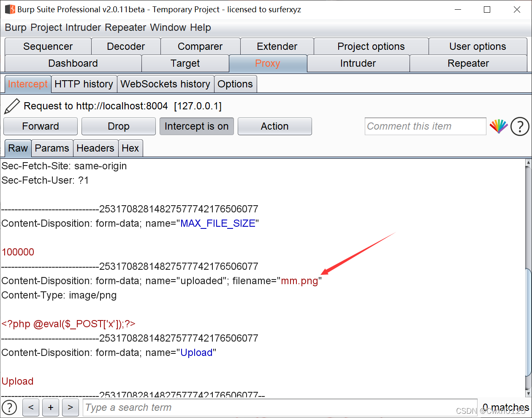Forward the intercepted request
532x418 pixels.
tap(41, 126)
